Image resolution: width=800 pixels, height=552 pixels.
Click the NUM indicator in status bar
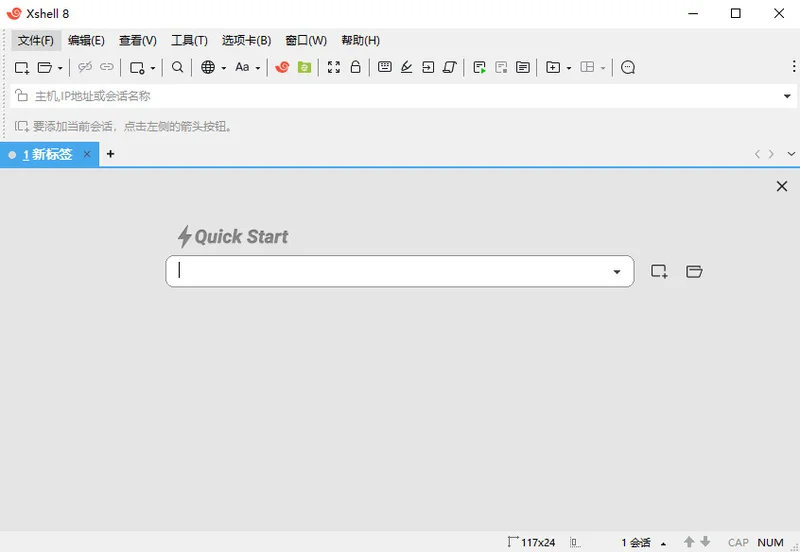pyautogui.click(x=770, y=543)
